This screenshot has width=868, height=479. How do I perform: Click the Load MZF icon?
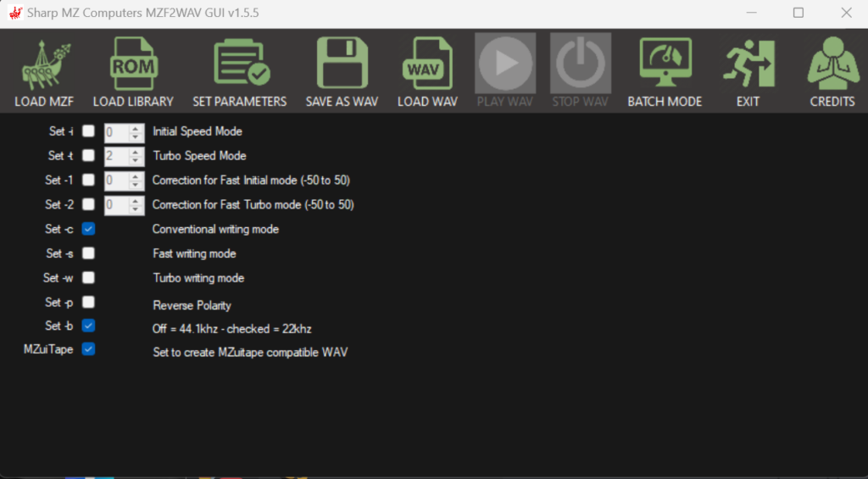tap(43, 66)
